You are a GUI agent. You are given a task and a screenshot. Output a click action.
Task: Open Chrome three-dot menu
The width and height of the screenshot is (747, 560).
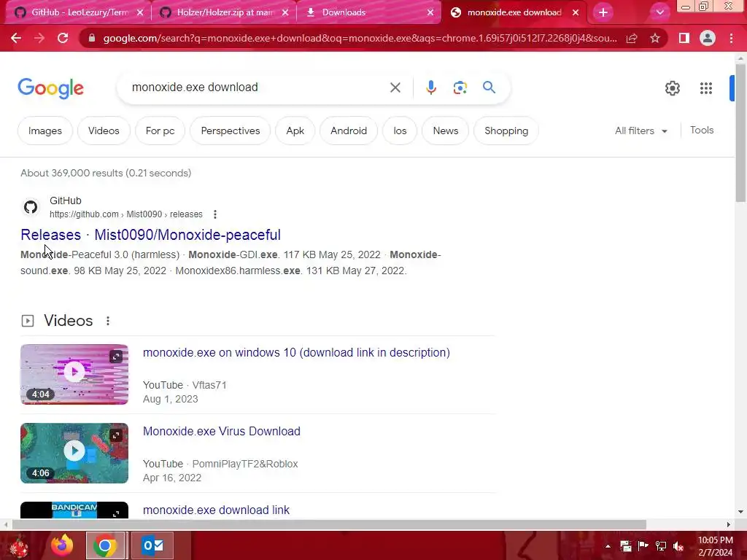tap(731, 38)
